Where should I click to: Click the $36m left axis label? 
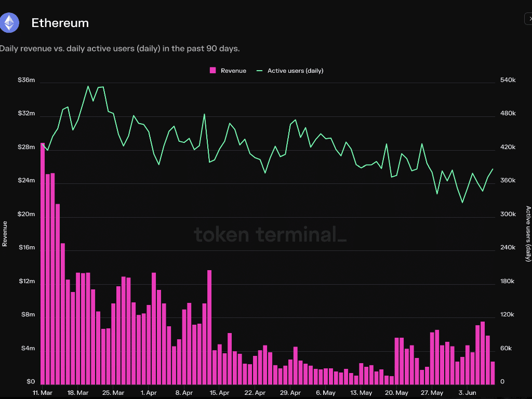coord(26,81)
